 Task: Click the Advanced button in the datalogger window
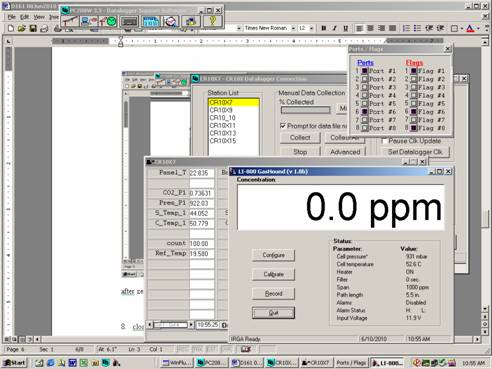(x=345, y=152)
